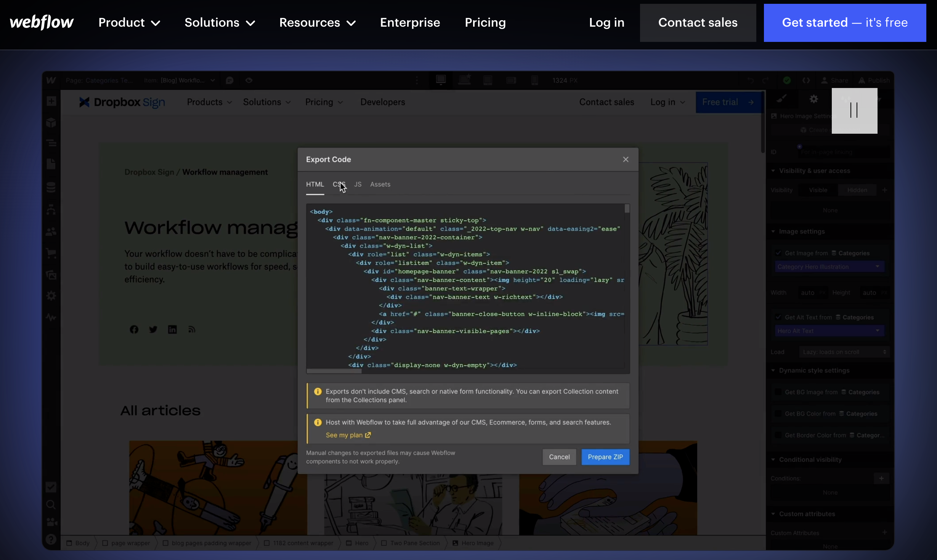Toggle the Get Alt Text from Categories checkbox
Screen dimensions: 937x560
[x=778, y=317]
